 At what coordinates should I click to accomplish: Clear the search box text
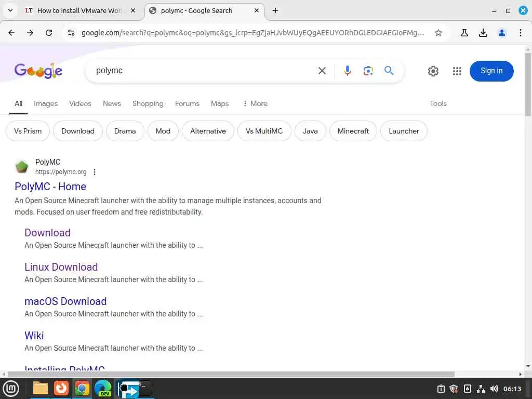[322, 71]
